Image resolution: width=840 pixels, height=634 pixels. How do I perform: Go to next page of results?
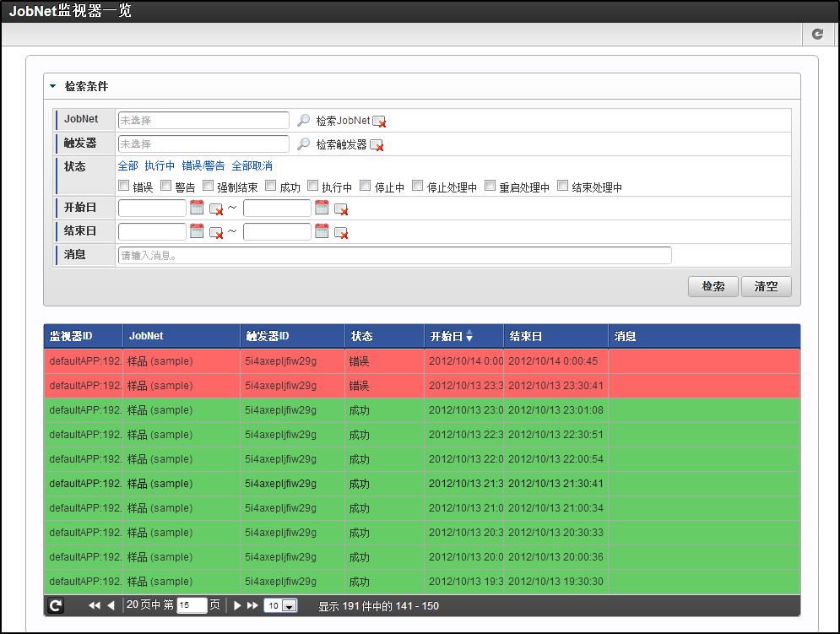[237, 605]
